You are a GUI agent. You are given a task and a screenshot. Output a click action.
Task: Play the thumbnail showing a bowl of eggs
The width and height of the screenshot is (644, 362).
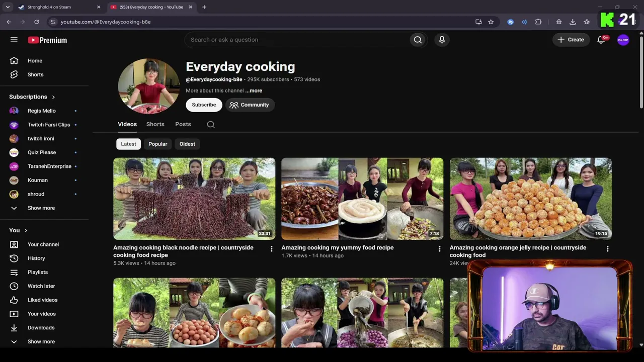(194, 312)
